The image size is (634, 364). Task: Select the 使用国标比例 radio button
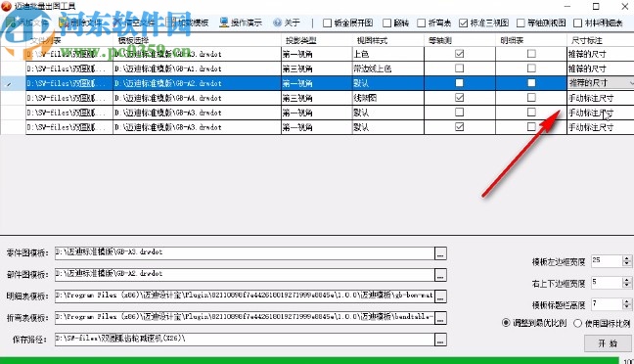tap(577, 323)
